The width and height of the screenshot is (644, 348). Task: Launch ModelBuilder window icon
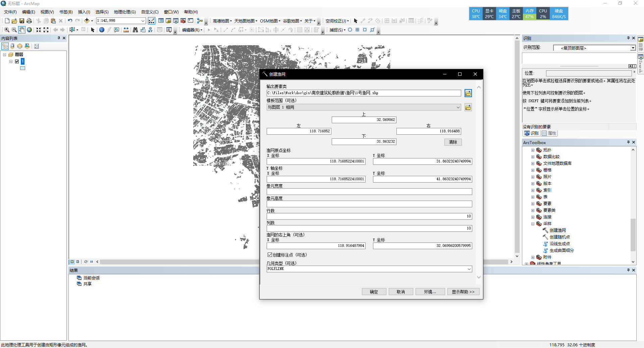coord(200,21)
